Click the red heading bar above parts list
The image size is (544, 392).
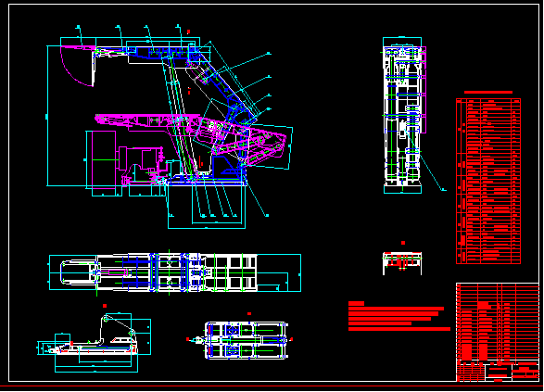[488, 93]
